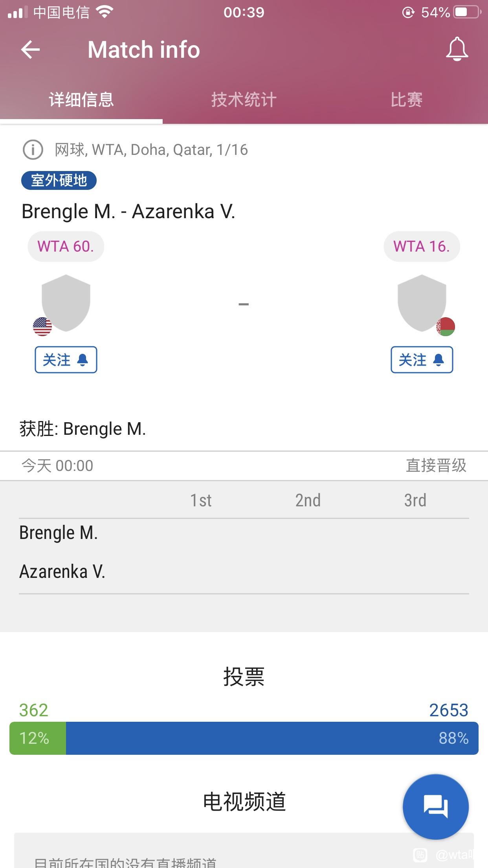
Task: Open the WTA 60. ranking badge
Action: click(x=66, y=246)
